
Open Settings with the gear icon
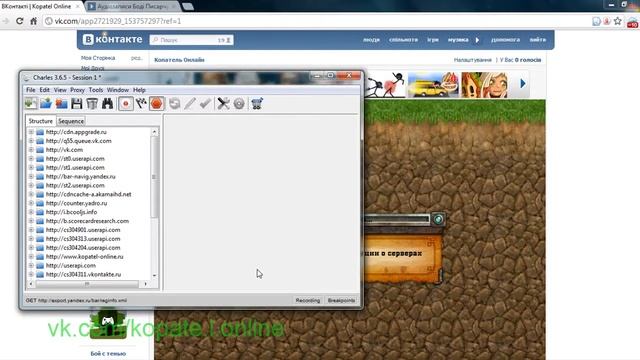click(x=239, y=104)
